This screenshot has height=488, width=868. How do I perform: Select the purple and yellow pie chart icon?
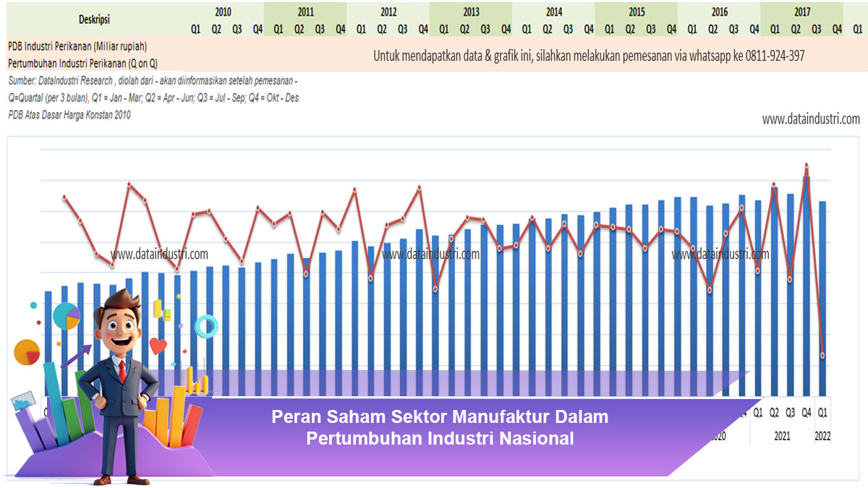(x=66, y=316)
